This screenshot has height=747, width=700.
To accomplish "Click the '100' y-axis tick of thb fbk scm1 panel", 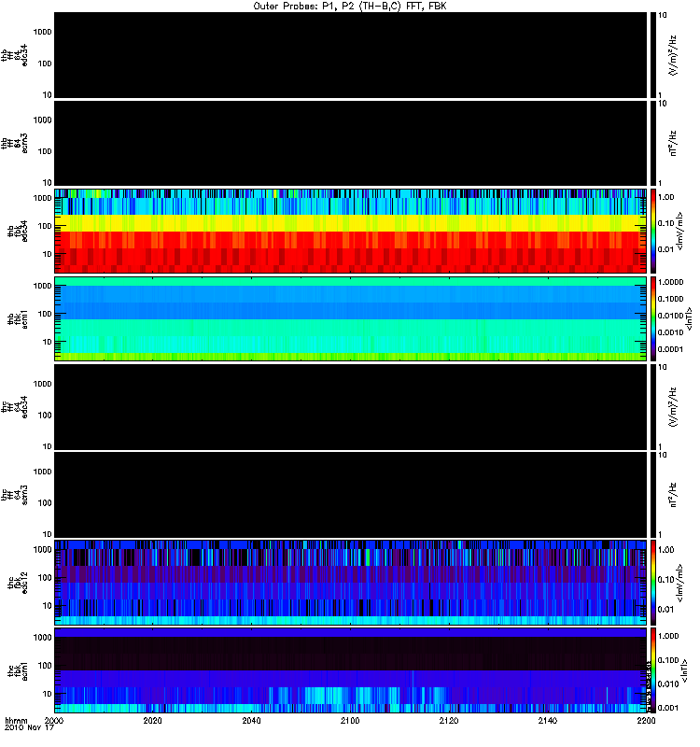I will (x=45, y=314).
